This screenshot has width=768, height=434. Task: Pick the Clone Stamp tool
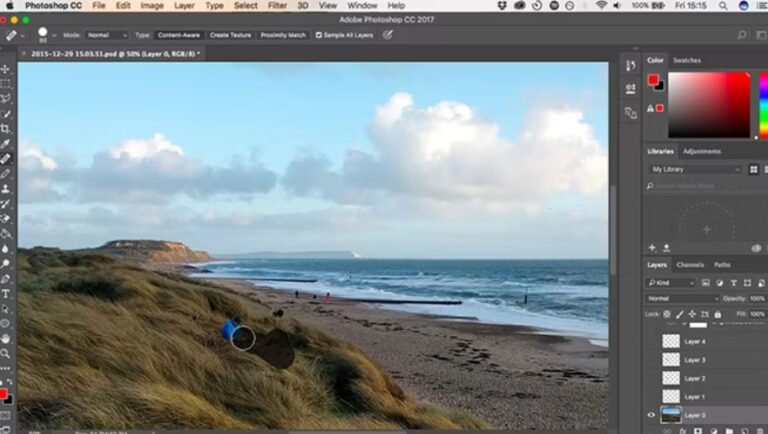point(6,188)
